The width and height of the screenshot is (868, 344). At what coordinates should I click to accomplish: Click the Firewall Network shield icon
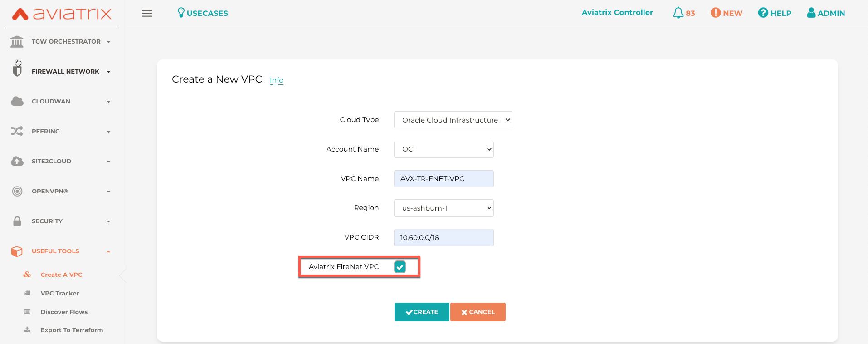click(17, 70)
